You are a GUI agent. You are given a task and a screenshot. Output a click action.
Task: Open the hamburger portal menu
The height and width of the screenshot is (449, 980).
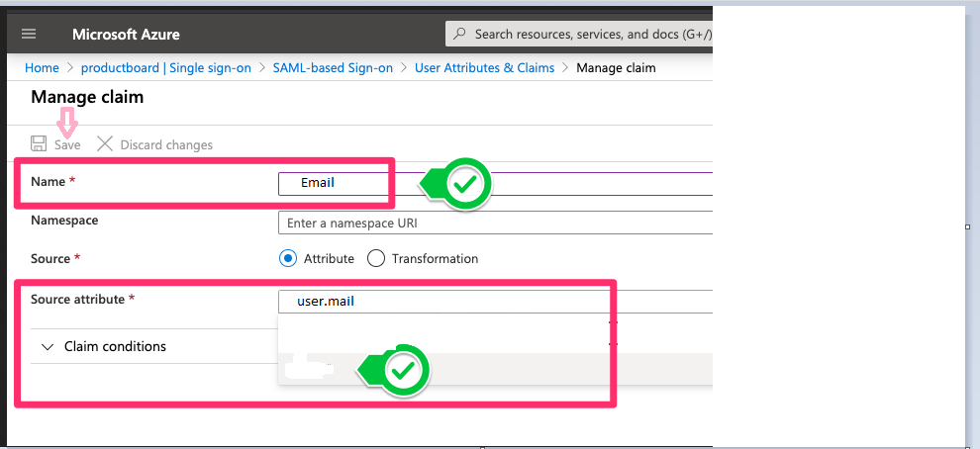point(29,35)
